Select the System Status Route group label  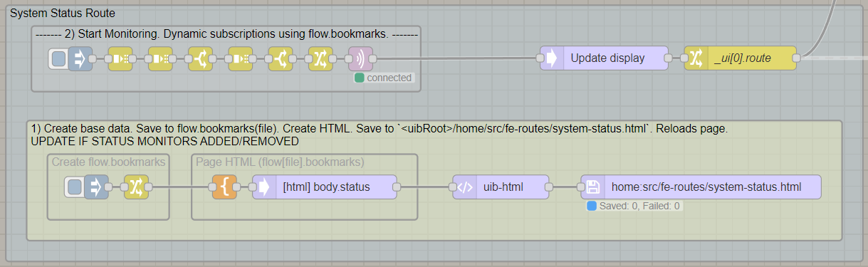(x=63, y=14)
